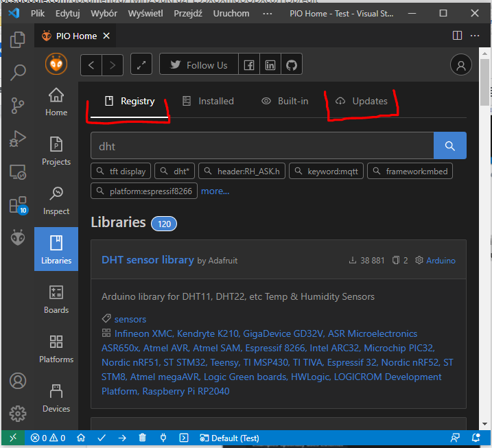
Task: Open Accounts icon in activity bar
Action: point(18,381)
